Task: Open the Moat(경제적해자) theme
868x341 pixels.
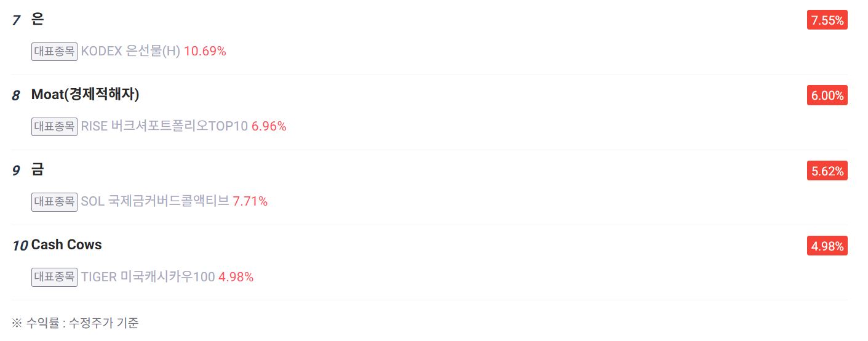Action: pos(86,95)
